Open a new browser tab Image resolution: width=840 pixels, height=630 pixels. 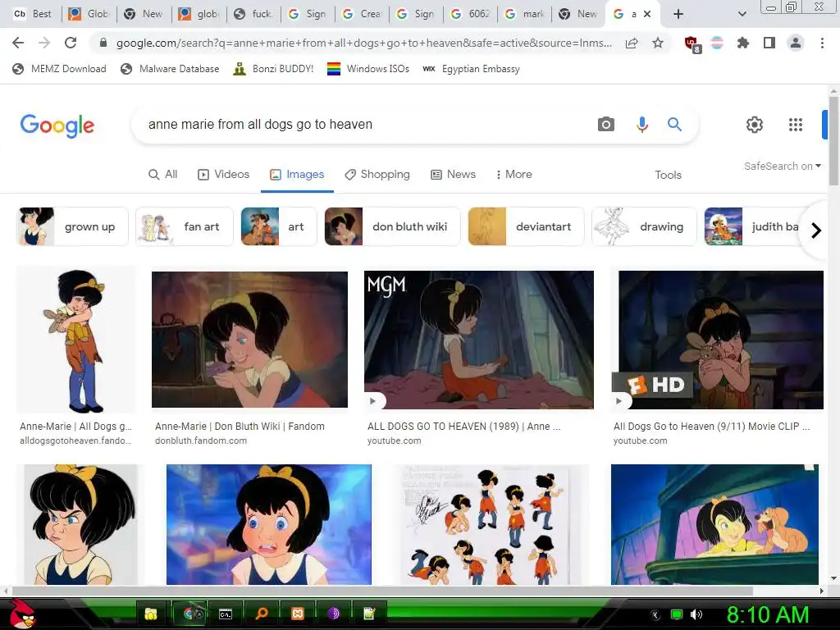[x=678, y=14]
